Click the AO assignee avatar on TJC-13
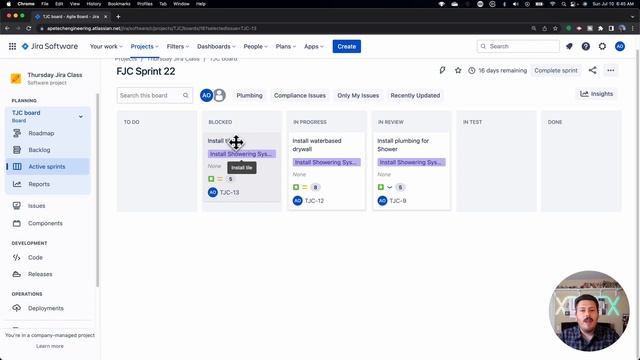The image size is (640, 360). tap(213, 192)
